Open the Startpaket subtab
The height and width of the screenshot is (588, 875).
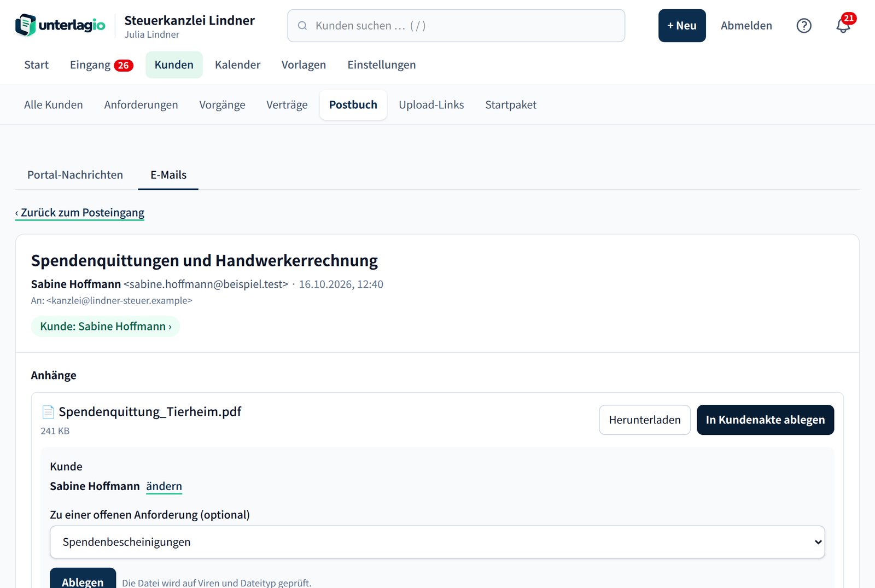tap(511, 105)
